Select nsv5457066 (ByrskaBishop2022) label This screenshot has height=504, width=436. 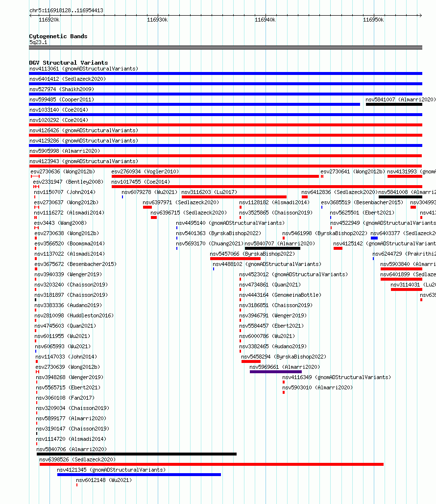252,254
